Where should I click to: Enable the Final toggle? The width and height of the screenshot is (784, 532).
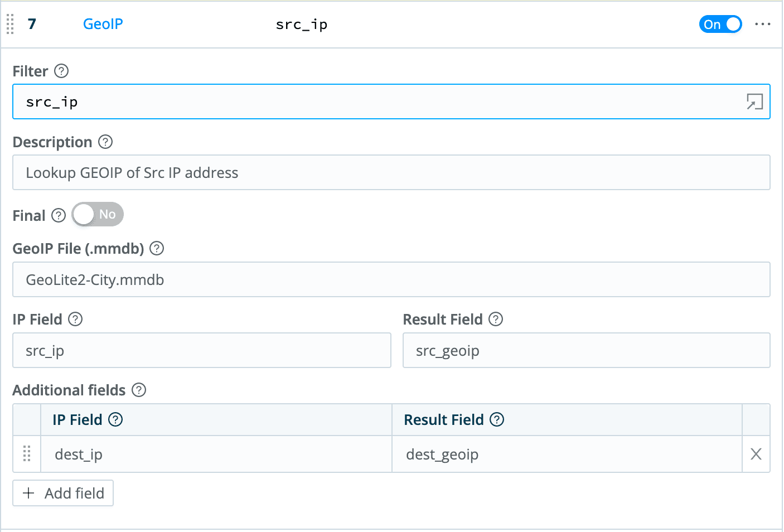(97, 214)
